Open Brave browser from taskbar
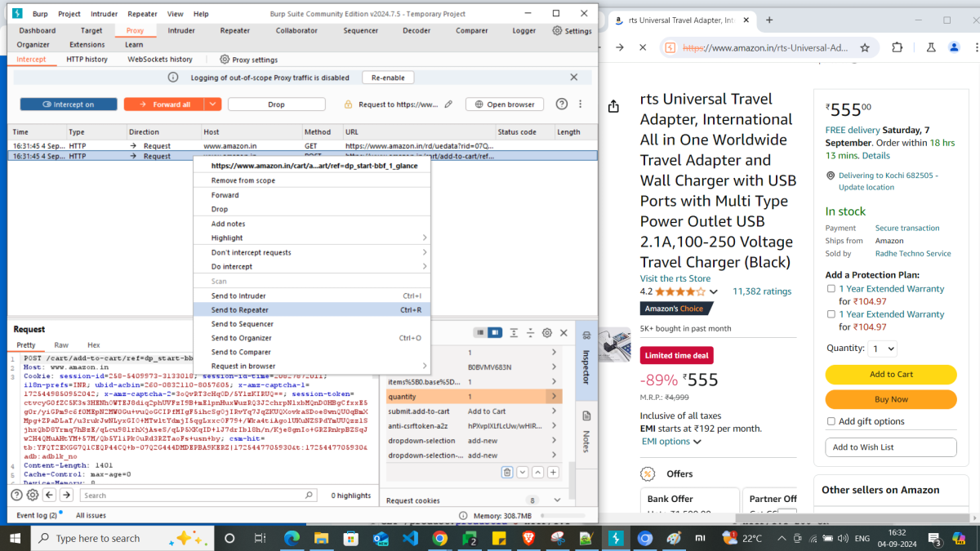 tap(528, 538)
